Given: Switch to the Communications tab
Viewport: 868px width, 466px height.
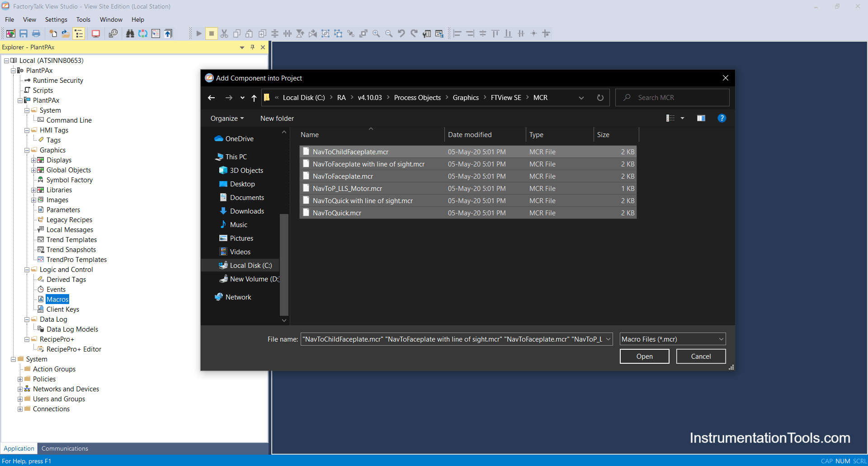Looking at the screenshot, I should 65,448.
